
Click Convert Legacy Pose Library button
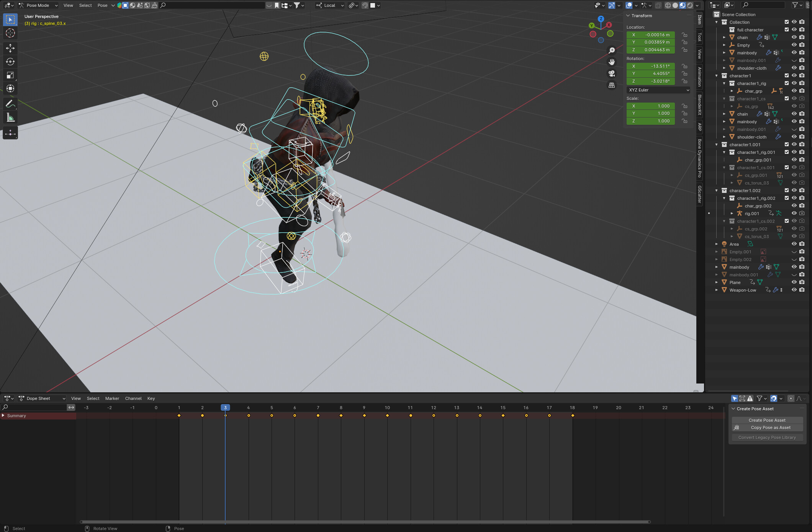tap(767, 437)
